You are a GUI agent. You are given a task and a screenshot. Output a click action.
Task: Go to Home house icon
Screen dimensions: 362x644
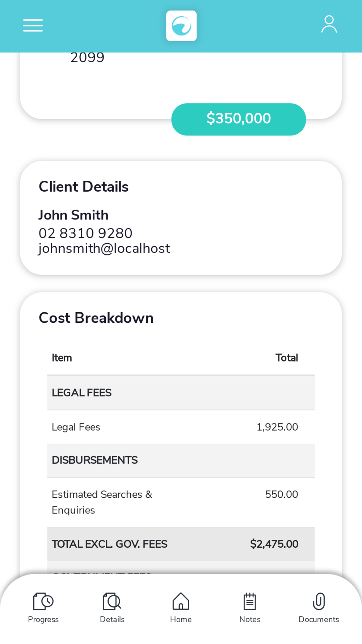coord(181,601)
